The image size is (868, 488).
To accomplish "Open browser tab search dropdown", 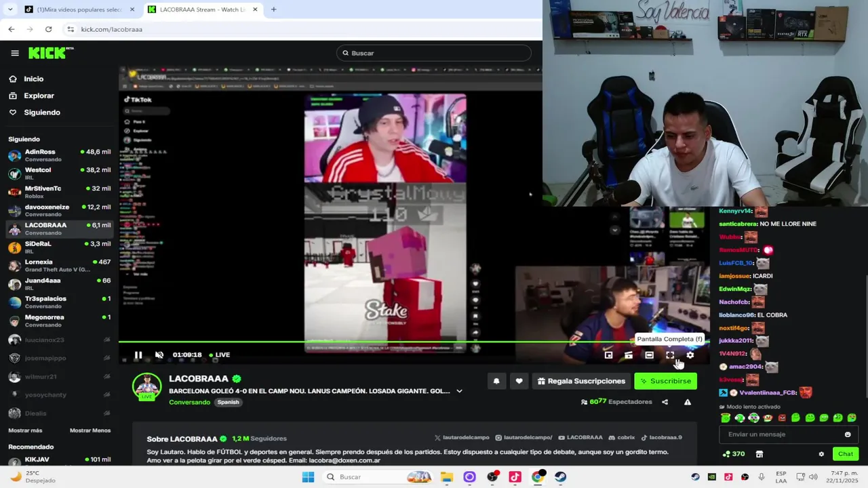I will coord(9,9).
